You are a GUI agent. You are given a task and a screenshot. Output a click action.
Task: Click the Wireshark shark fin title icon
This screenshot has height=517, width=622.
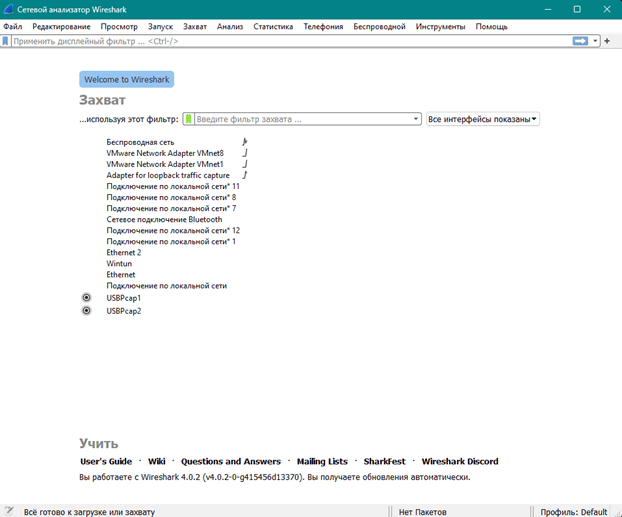point(9,9)
